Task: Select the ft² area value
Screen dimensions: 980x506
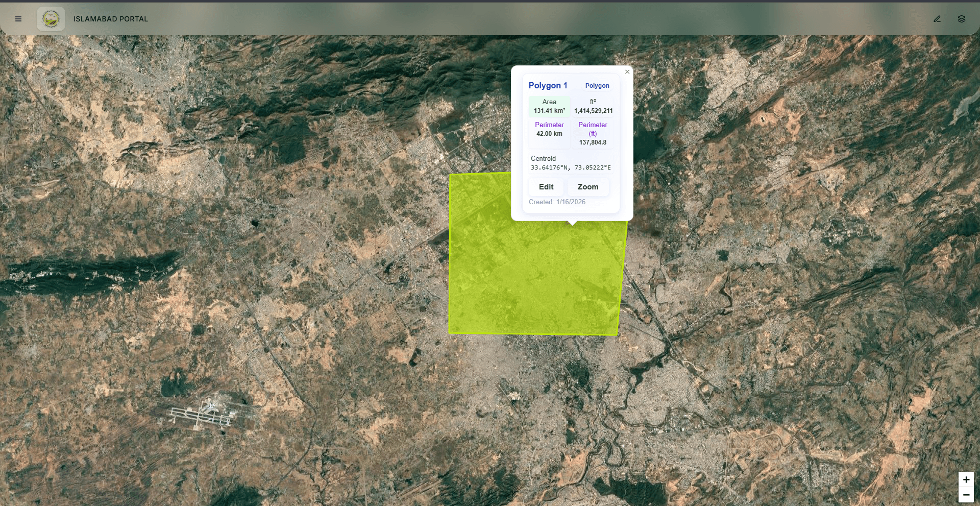Action: pos(593,106)
